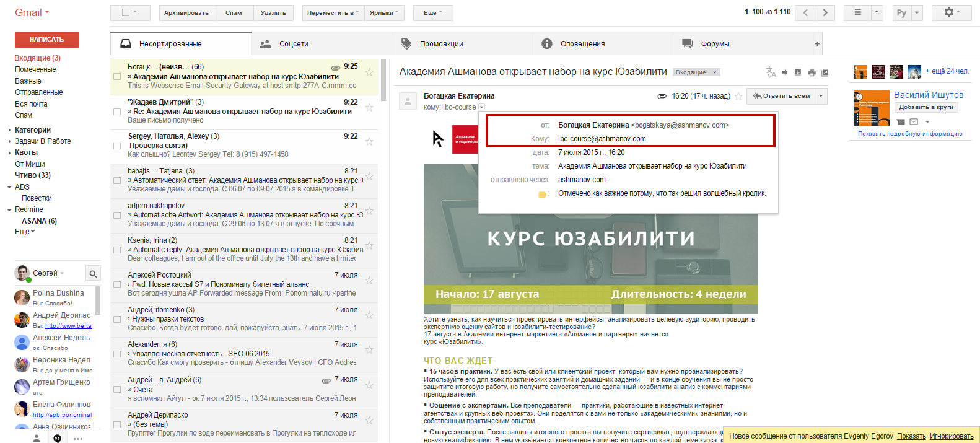Open reply options arrow next to Ответить всем
The width and height of the screenshot is (980, 443).
tap(821, 96)
